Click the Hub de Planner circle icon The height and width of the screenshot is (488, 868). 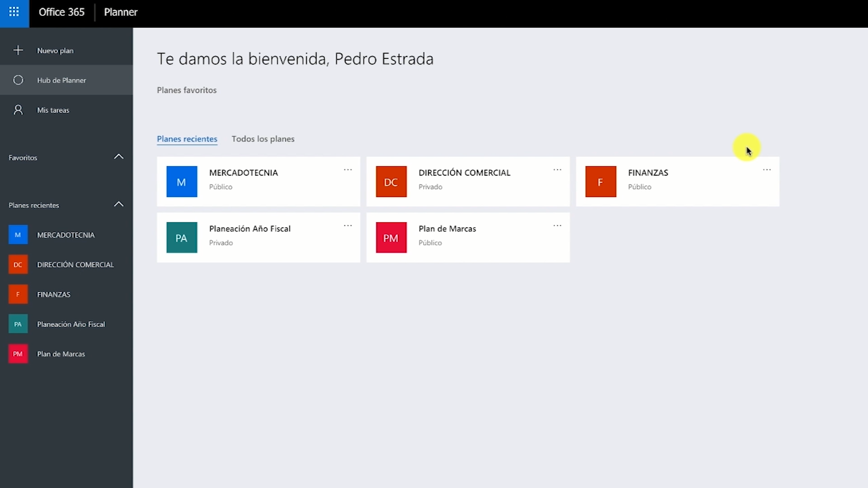(18, 80)
